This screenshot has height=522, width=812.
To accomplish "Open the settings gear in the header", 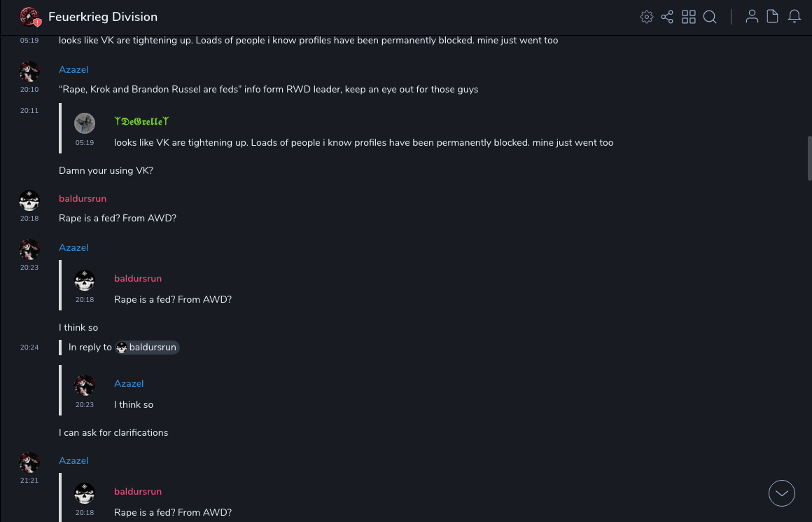I will 647,17.
